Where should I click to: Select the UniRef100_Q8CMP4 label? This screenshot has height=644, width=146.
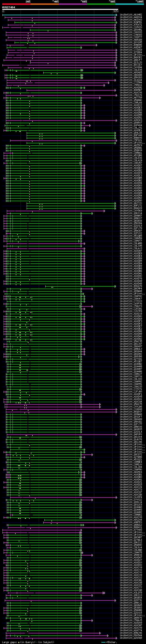tap(131, 289)
